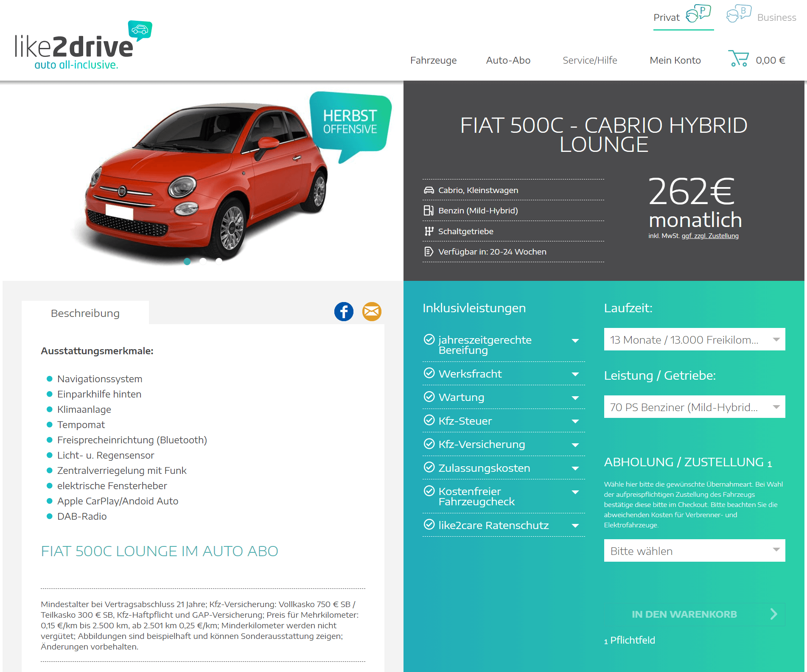The height and width of the screenshot is (672, 807).
Task: Click the 262€ monatlich price
Action: tap(695, 203)
